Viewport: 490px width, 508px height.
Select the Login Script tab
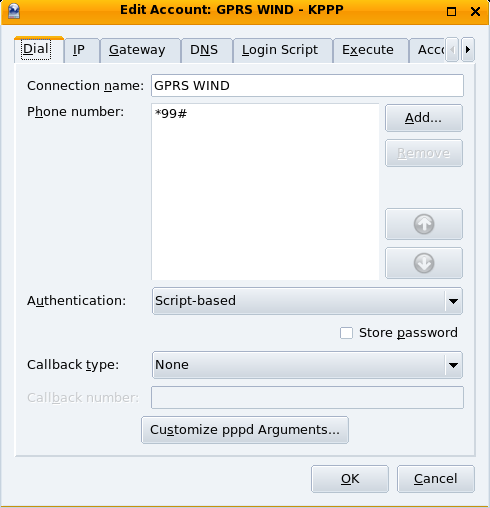point(283,50)
